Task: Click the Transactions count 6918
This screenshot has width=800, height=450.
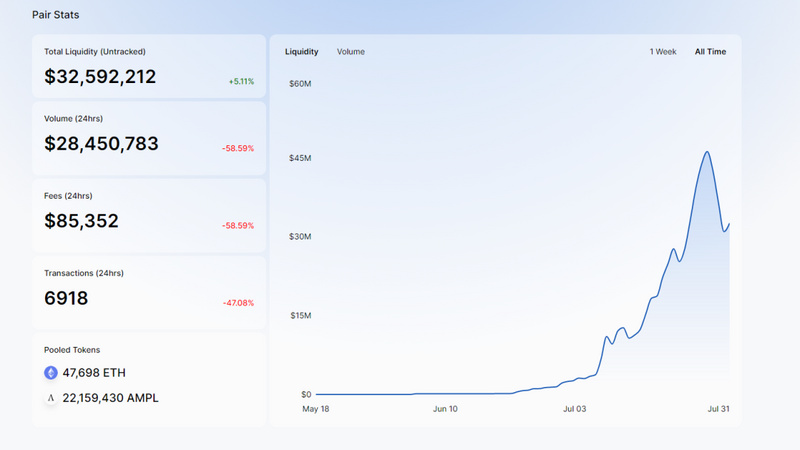Action: 66,298
